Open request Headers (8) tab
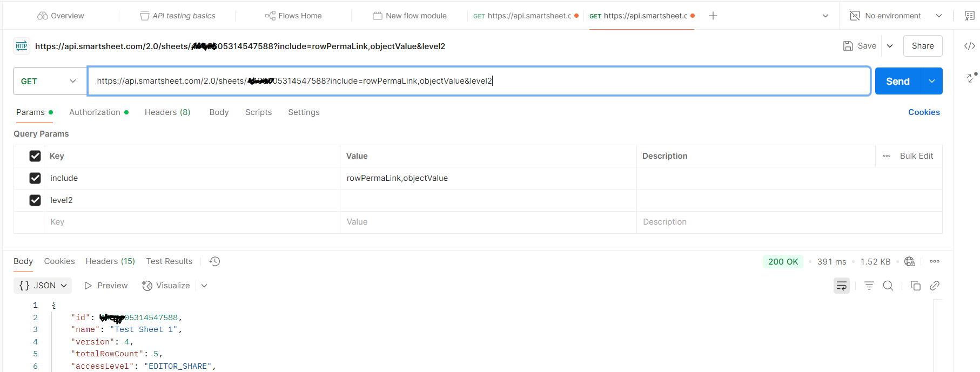The width and height of the screenshot is (980, 372). coord(167,112)
